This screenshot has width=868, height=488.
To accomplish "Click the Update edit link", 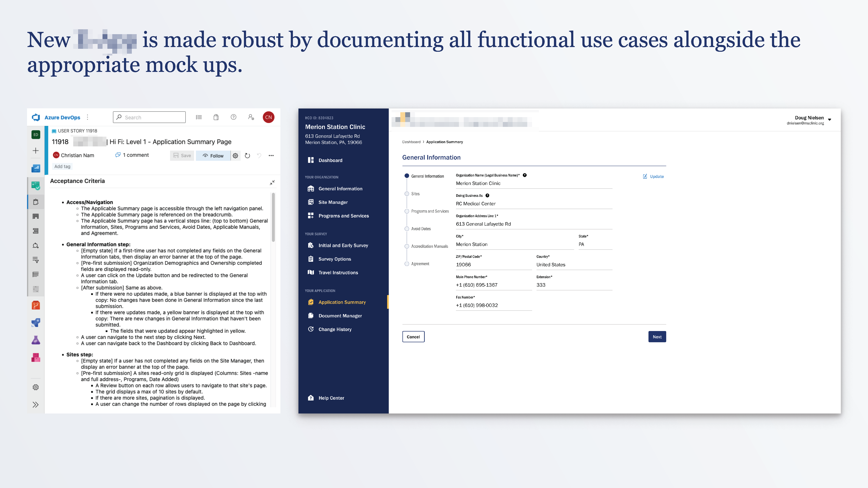I will pyautogui.click(x=653, y=176).
